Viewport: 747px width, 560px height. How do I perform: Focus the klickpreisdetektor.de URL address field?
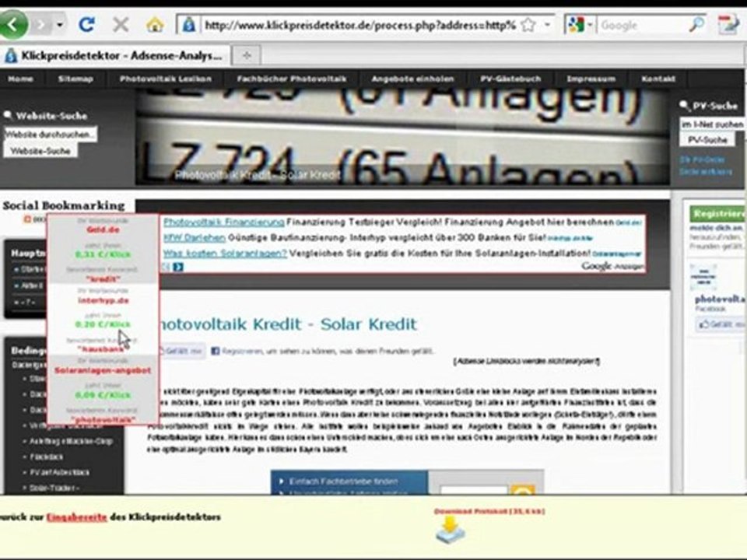tap(359, 25)
